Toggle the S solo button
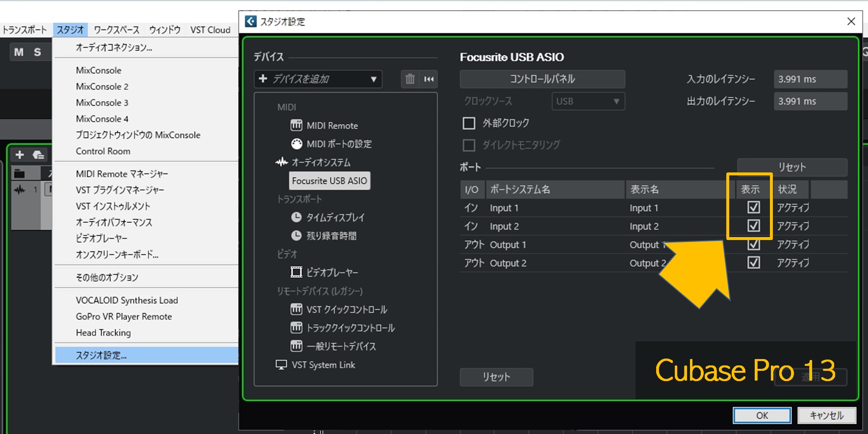This screenshot has width=868, height=434. click(x=37, y=52)
